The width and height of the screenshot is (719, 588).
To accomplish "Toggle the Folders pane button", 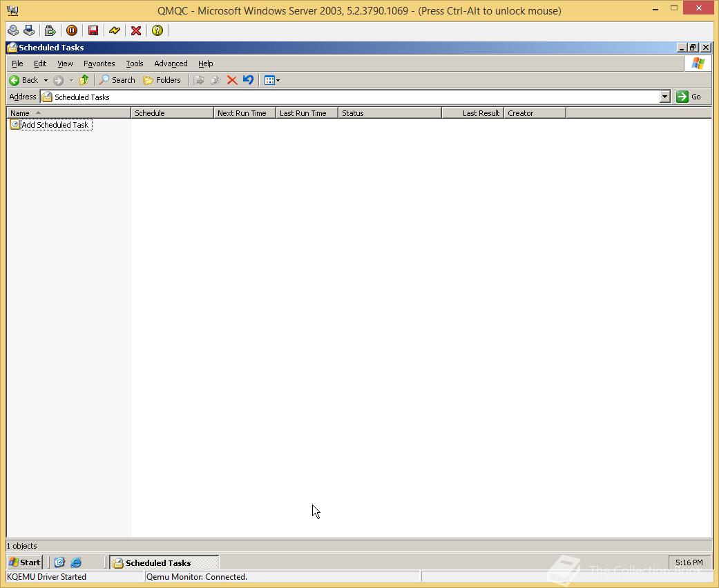I will click(162, 80).
